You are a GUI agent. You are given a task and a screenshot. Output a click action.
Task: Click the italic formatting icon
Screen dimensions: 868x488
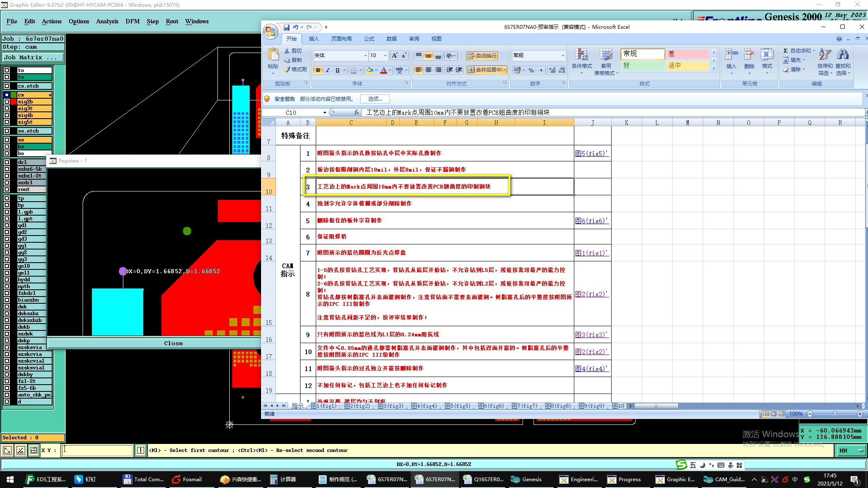click(328, 70)
